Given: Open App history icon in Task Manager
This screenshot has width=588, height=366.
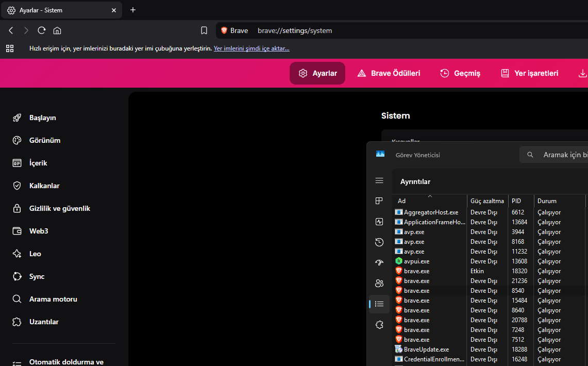Looking at the screenshot, I should pyautogui.click(x=379, y=242).
